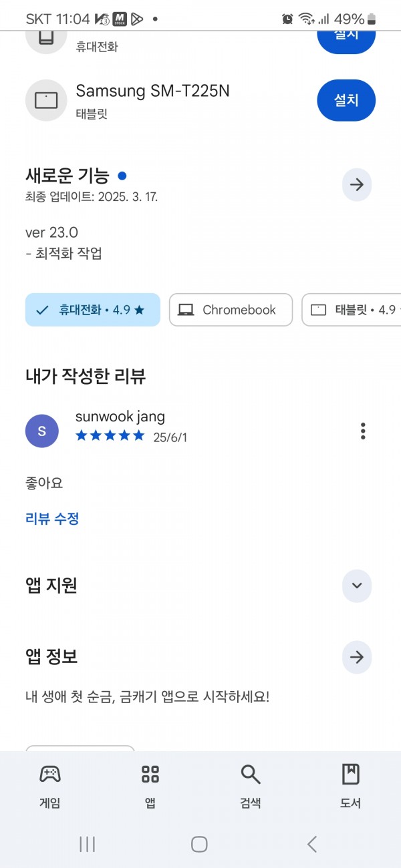Select the Chromebook device chip
This screenshot has width=401, height=868.
[231, 310]
